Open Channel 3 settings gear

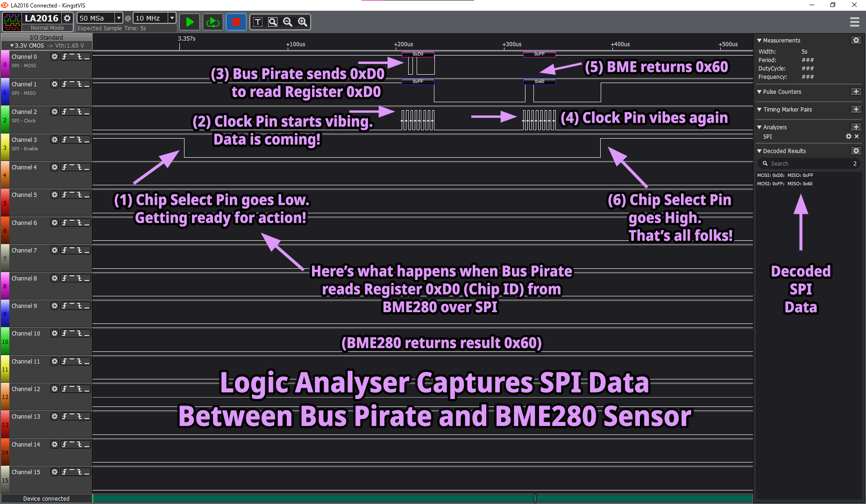[x=55, y=140]
